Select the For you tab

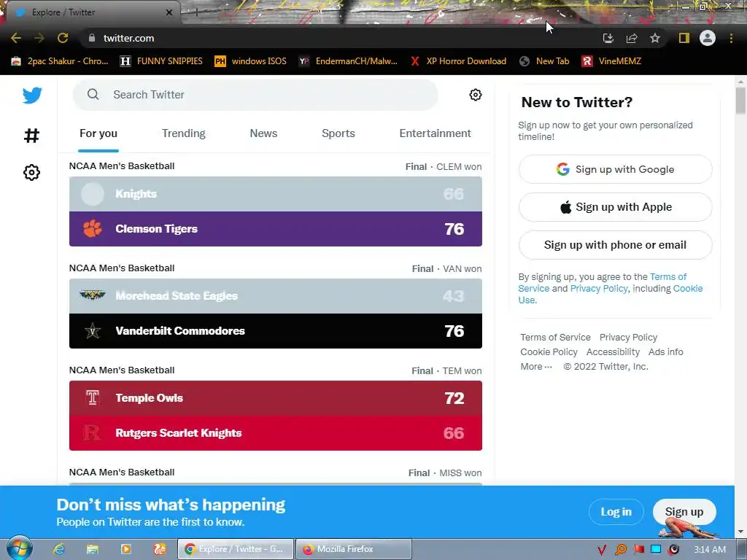click(x=98, y=133)
